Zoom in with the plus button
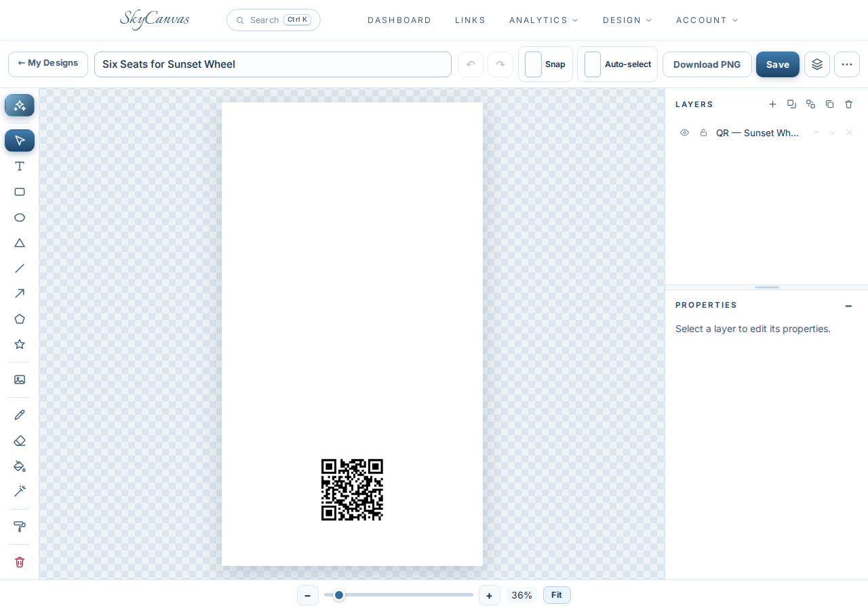This screenshot has width=868, height=610. (x=490, y=595)
